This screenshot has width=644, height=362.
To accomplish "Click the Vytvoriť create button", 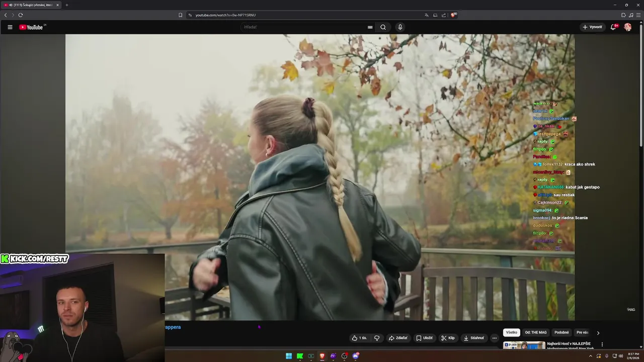I will click(x=592, y=27).
